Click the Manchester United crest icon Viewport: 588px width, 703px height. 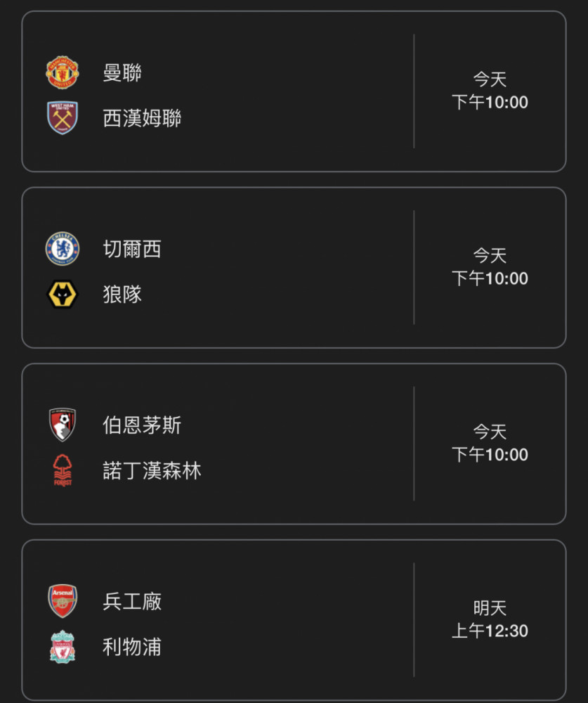[63, 72]
